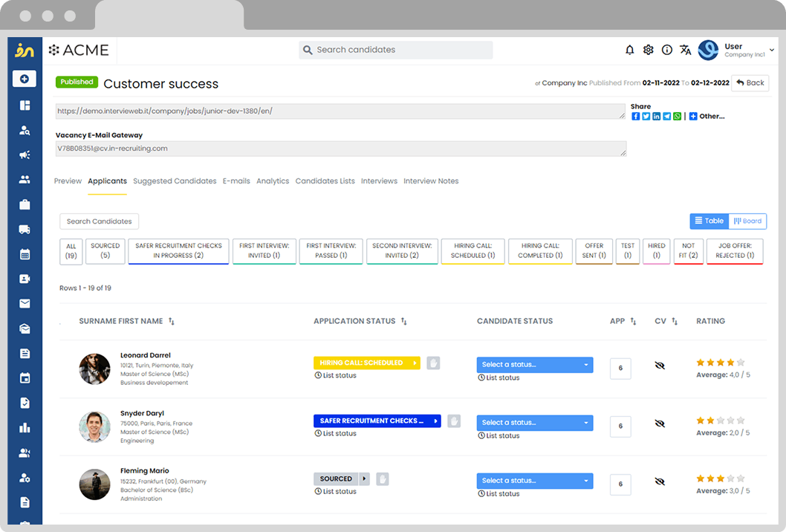Set Snyder Daryl's rating to four stars
This screenshot has width=786, height=532.
click(730, 421)
